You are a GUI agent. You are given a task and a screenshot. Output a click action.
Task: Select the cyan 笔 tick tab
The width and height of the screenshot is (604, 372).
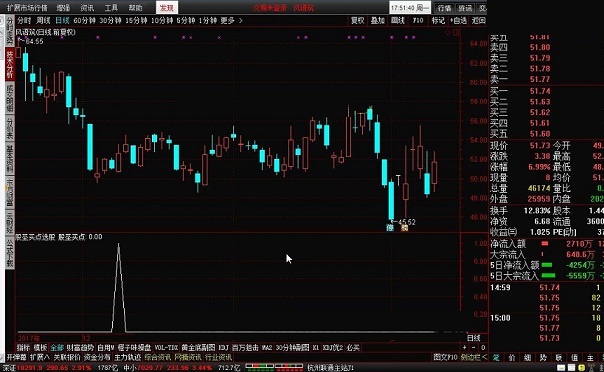click(x=496, y=358)
